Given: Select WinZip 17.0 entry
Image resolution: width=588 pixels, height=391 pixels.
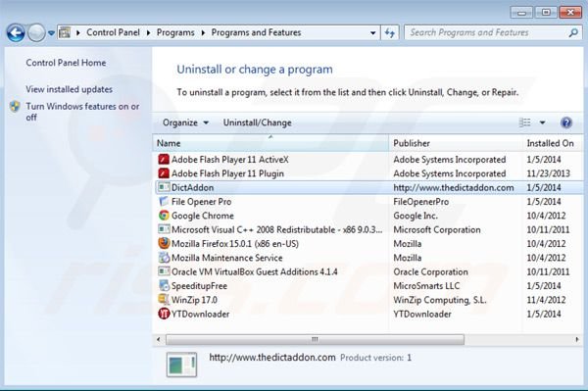Looking at the screenshot, I should point(194,300).
